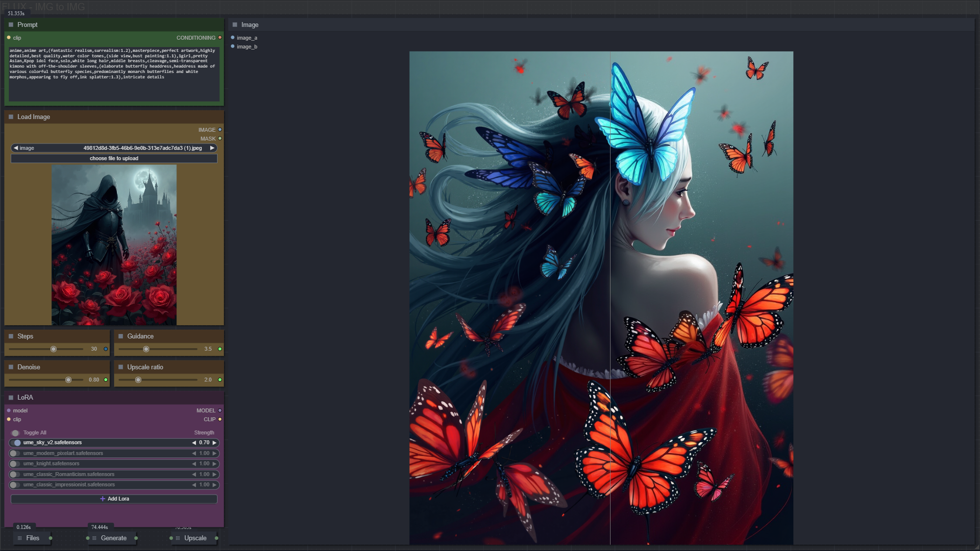
Task: Enable the Toggle All LoRA switch
Action: pos(15,432)
